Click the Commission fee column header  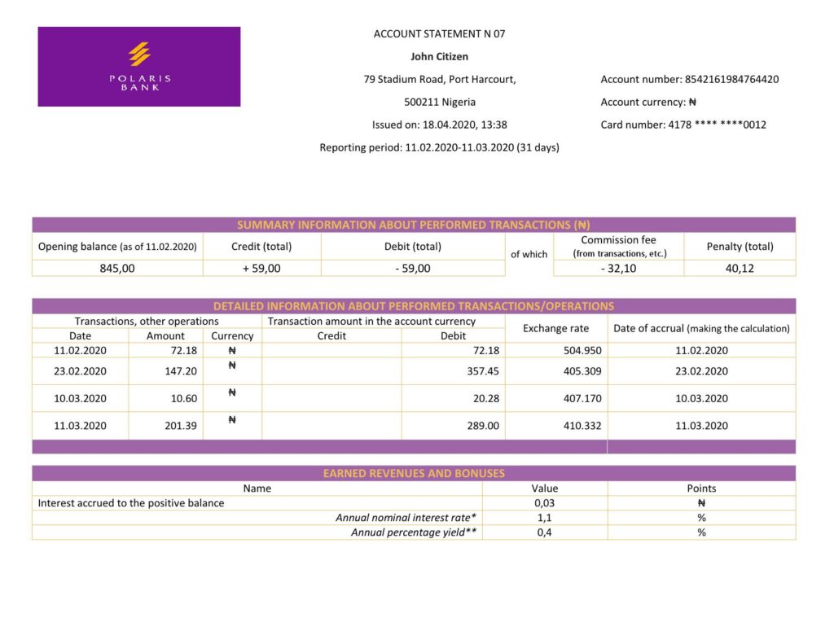click(617, 246)
